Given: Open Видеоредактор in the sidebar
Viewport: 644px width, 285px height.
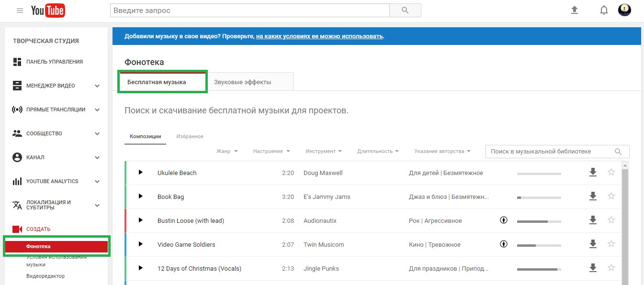Looking at the screenshot, I should click(45, 276).
